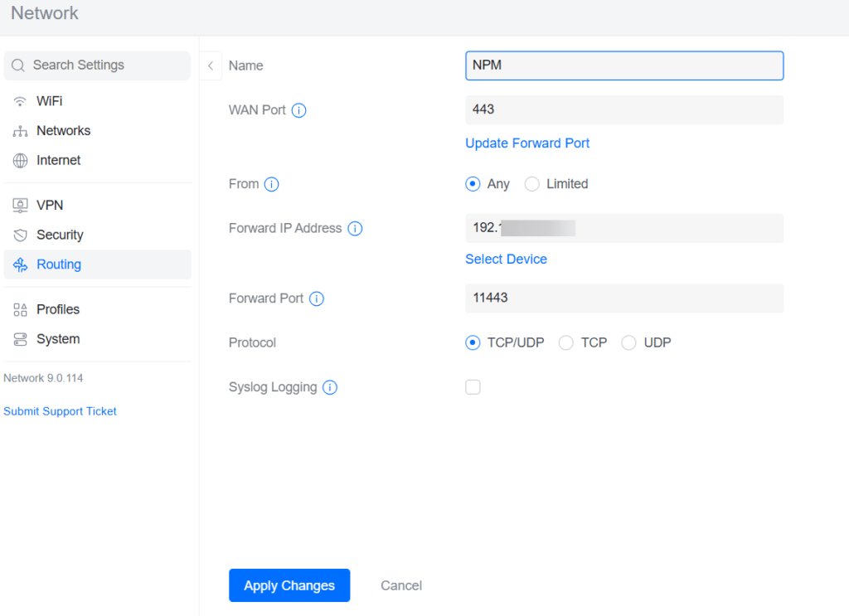
Task: Click the Networks topology icon
Action: [x=21, y=131]
